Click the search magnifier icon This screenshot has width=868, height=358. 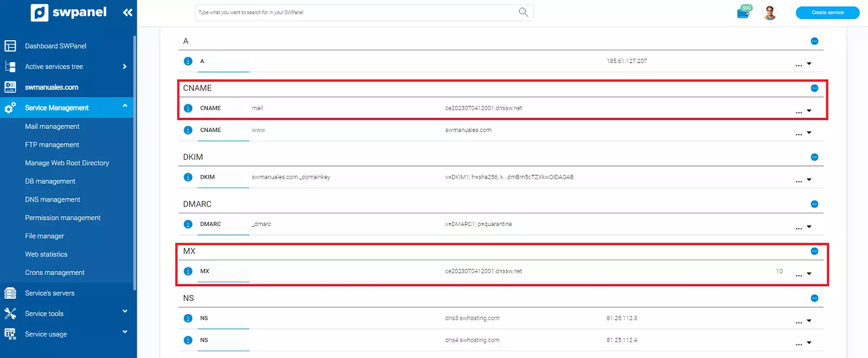[523, 12]
